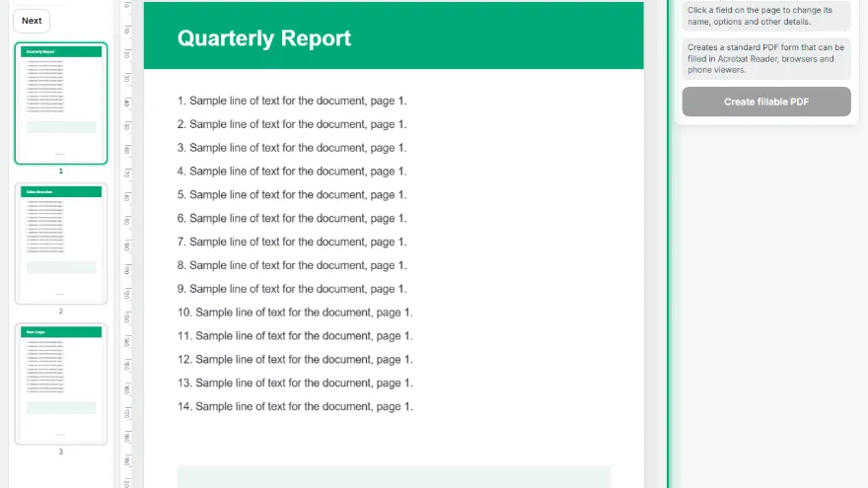Select the Quarterly Report page 1 thumbnail

click(61, 104)
